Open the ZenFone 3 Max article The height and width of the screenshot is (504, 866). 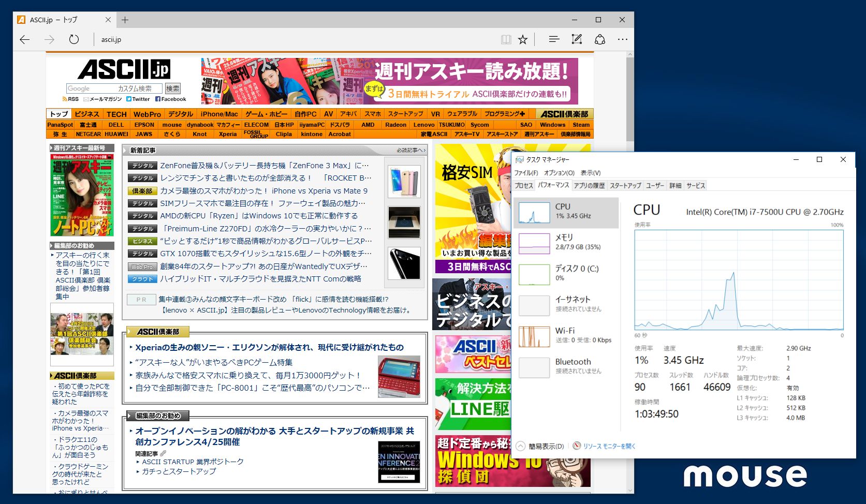(265, 166)
